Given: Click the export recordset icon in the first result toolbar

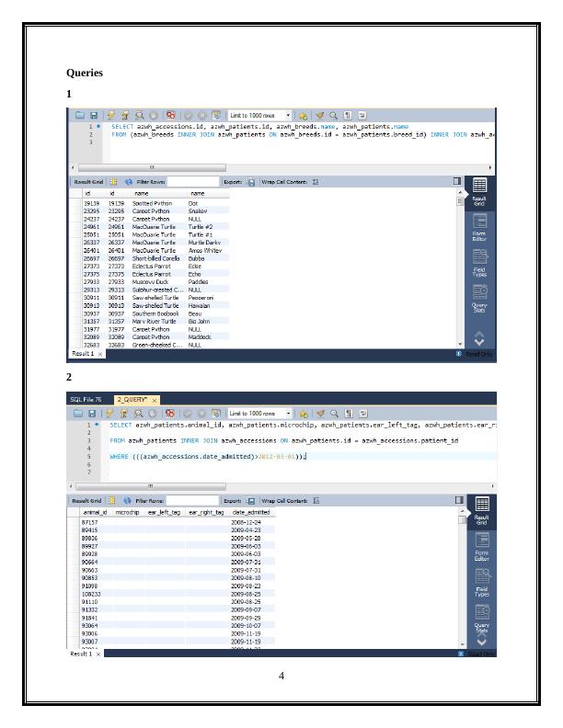Looking at the screenshot, I should click(251, 182).
